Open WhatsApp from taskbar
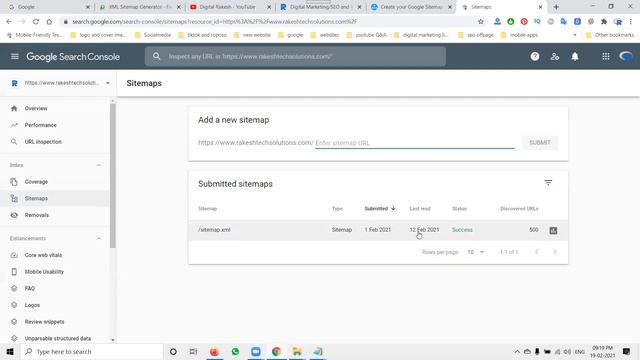 235,351
